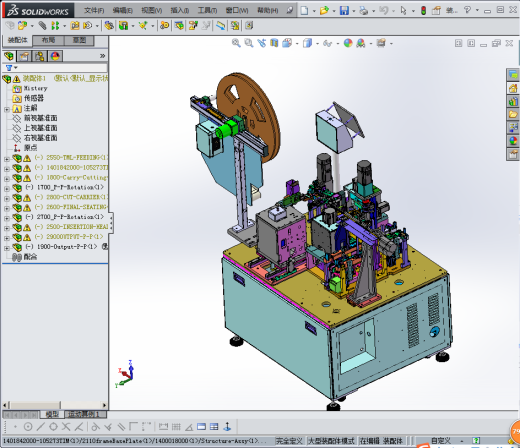Click the Edit Appearance color ball in view toolbar

pyautogui.click(x=348, y=43)
